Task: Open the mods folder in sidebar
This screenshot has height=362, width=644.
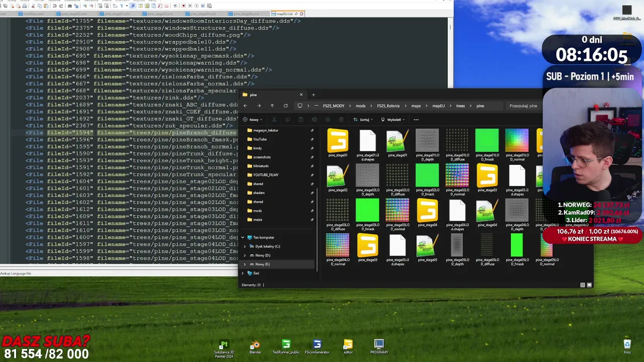Action: [258, 211]
